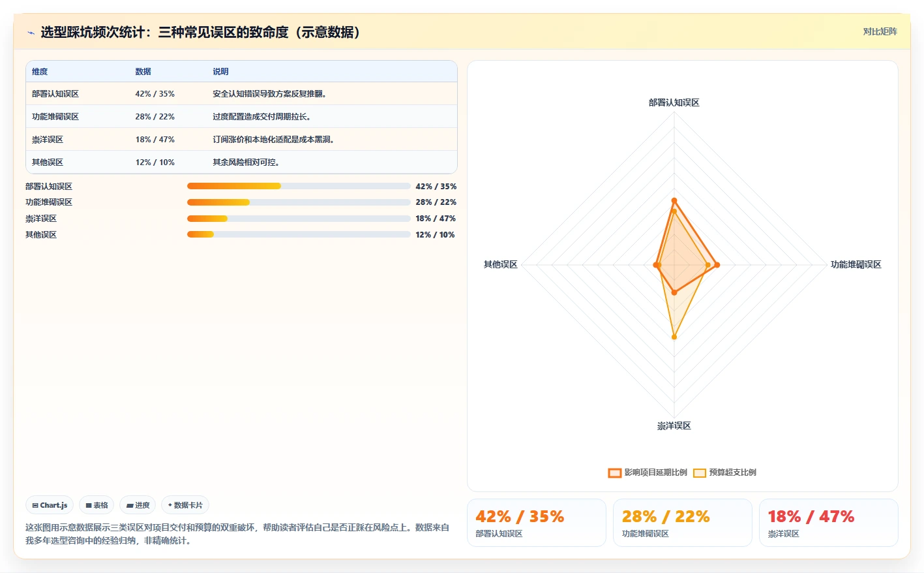Click the Chart.js chip
Screen dimensions: 924x573
pyautogui.click(x=50, y=505)
